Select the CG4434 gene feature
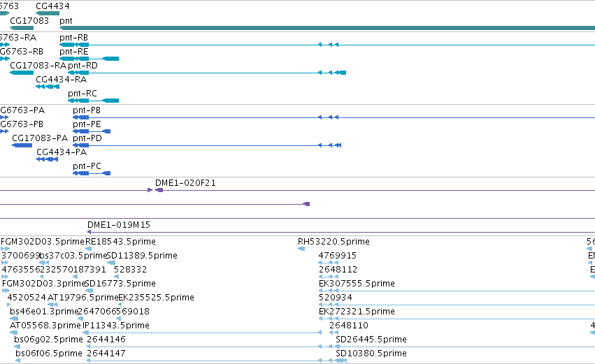 48,13
